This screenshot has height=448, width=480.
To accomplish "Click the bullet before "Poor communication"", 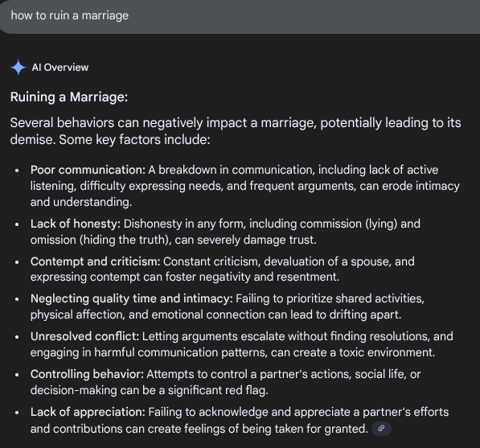I will click(x=17, y=171).
